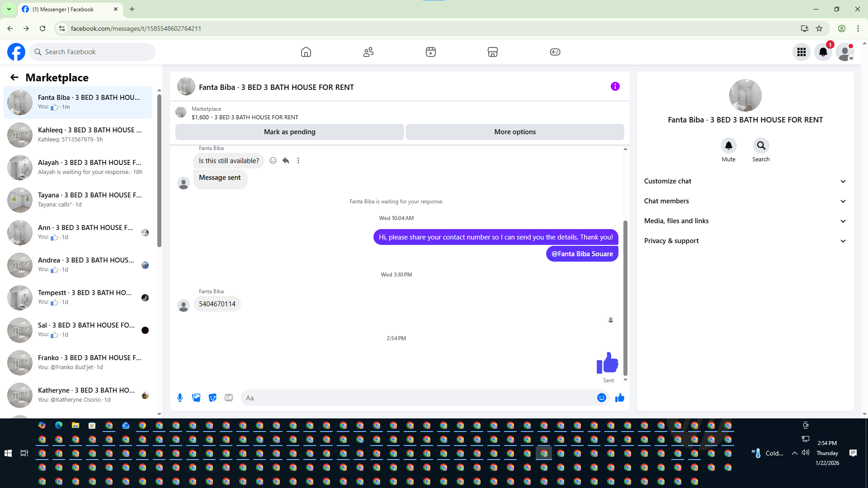Open the Tempestt conversation
Image resolution: width=868 pixels, height=488 pixels.
[x=78, y=297]
